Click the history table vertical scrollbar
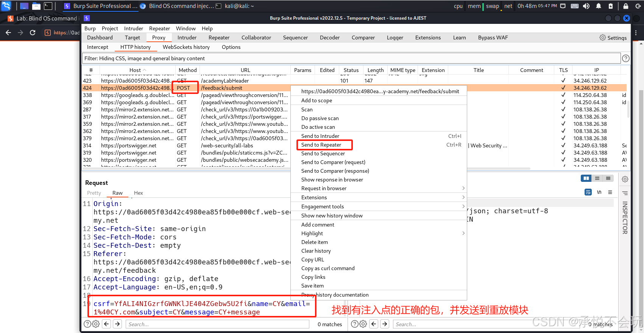Viewport: 644px width, 333px height. (x=629, y=109)
